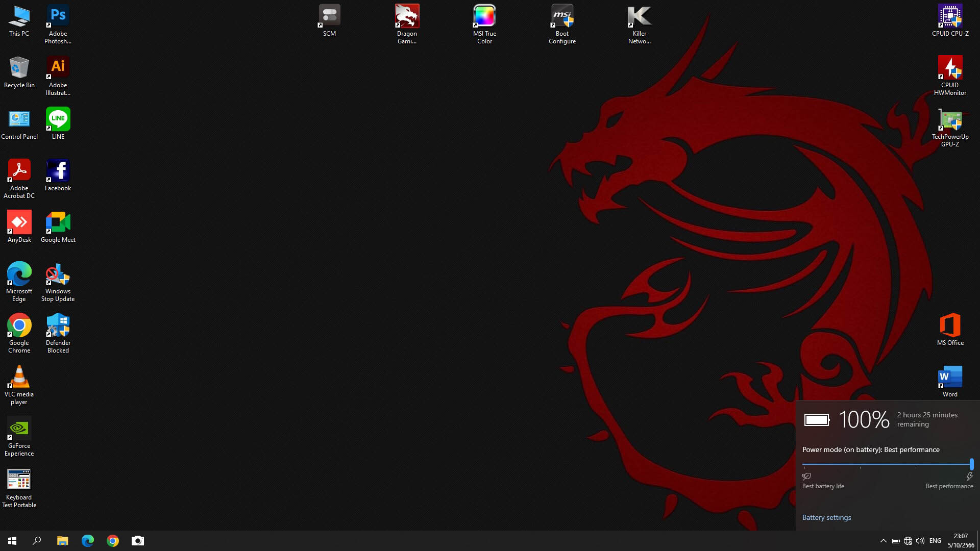Select Google Chrome desktop icon
The width and height of the screenshot is (980, 551).
pos(19,334)
